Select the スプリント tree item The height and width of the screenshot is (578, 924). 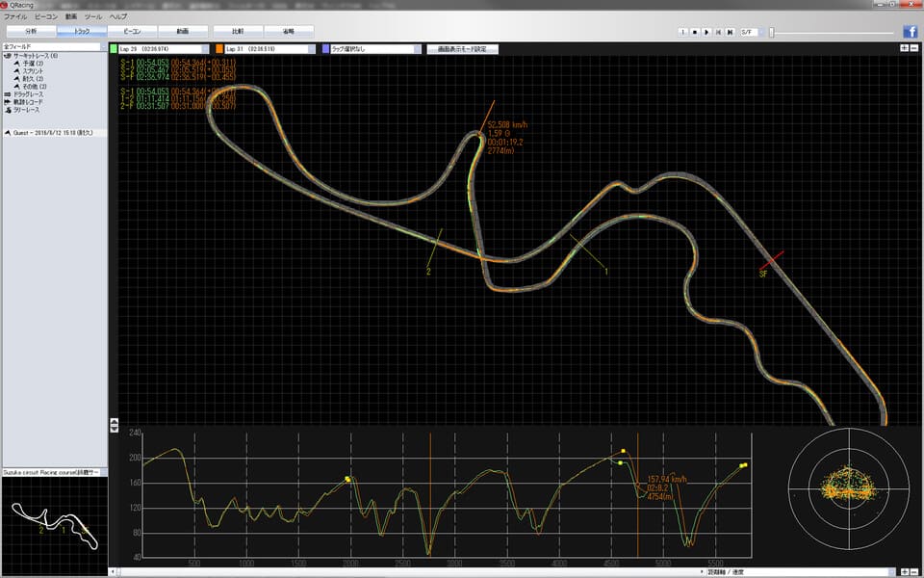pos(33,70)
